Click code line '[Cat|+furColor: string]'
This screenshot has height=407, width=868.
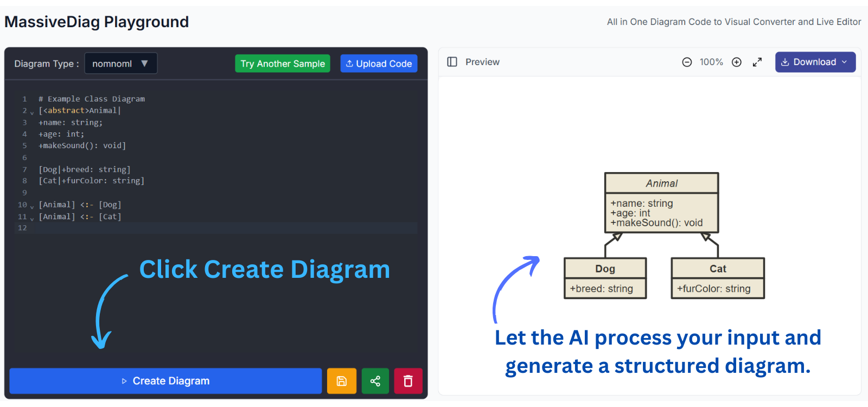tap(92, 181)
